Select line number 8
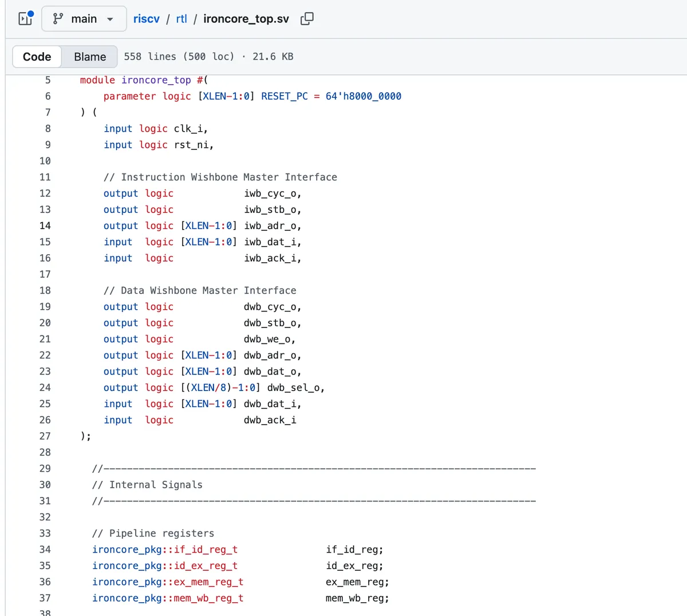 tap(48, 129)
